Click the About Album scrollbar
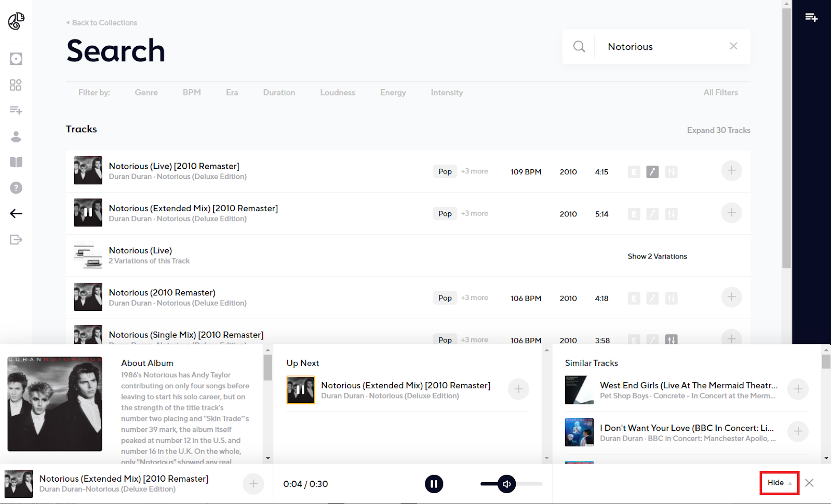This screenshot has width=831, height=504. [x=267, y=367]
